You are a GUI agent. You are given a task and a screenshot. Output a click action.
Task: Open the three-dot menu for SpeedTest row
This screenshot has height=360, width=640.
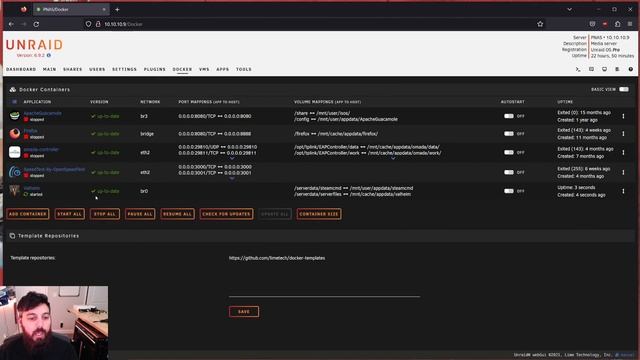pyautogui.click(x=623, y=172)
